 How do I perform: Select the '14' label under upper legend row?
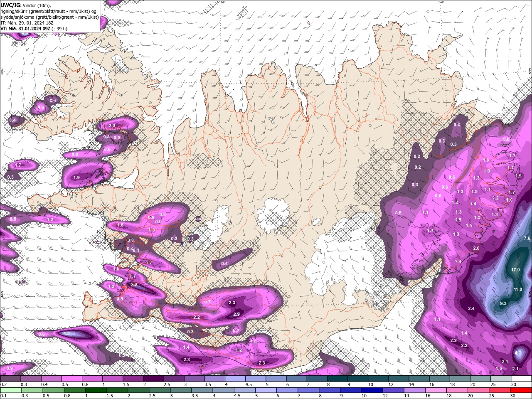411,384
